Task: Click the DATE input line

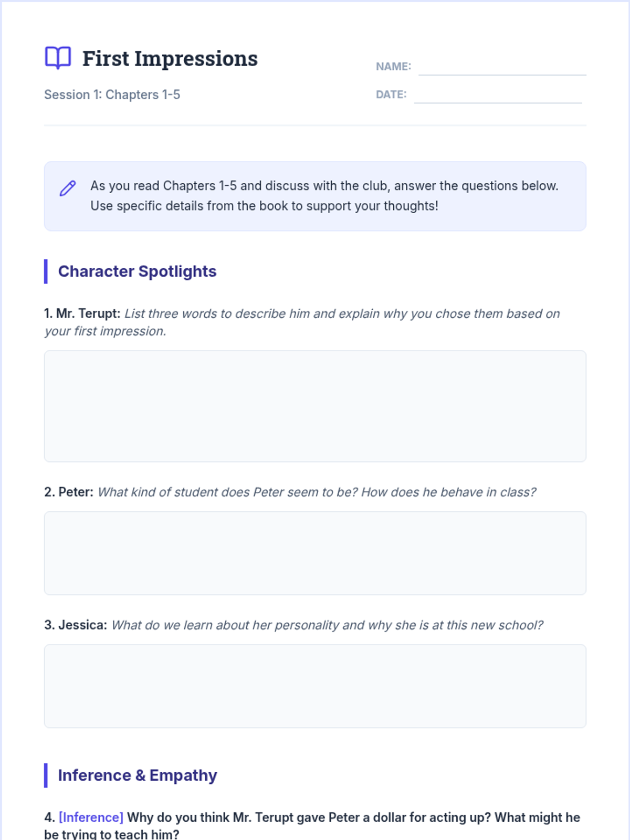Action: click(x=498, y=95)
